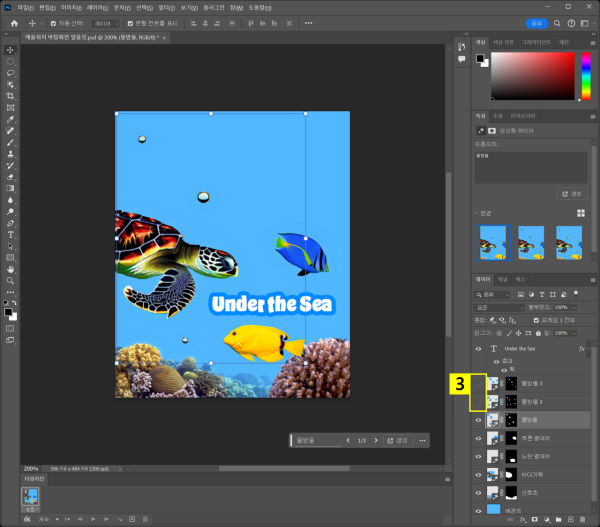Hide the Under the Sea text layer

pyautogui.click(x=478, y=348)
